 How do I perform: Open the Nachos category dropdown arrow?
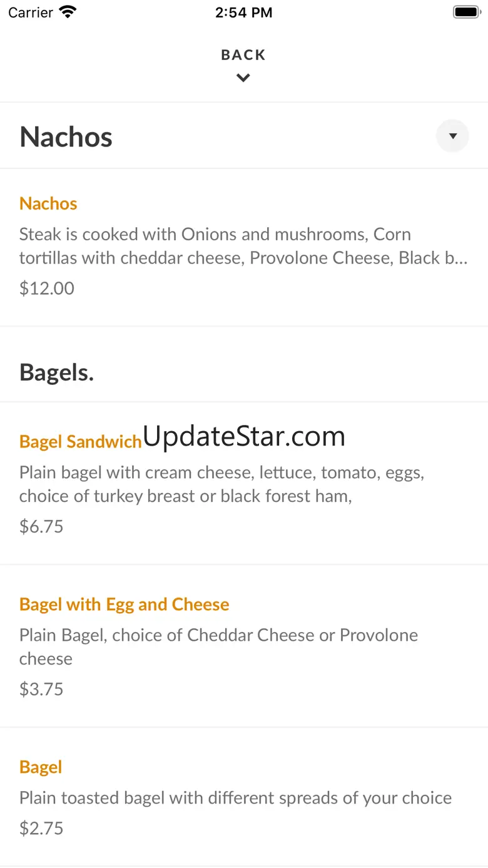tap(452, 136)
